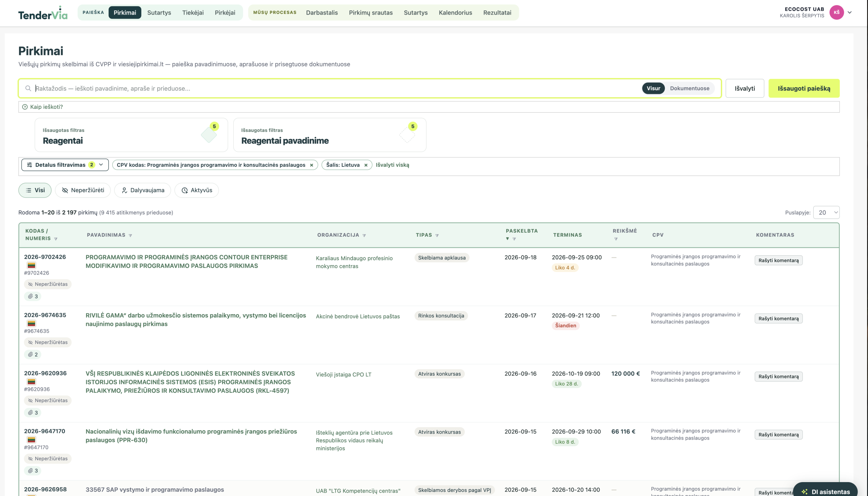Switch search scope to Visur
The height and width of the screenshot is (496, 868).
click(653, 88)
